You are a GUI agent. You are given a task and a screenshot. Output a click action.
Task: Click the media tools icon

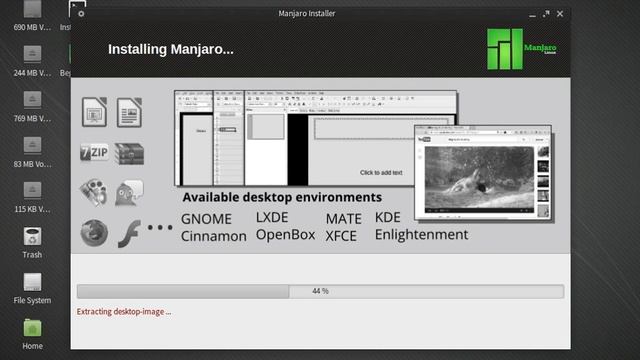tap(94, 192)
